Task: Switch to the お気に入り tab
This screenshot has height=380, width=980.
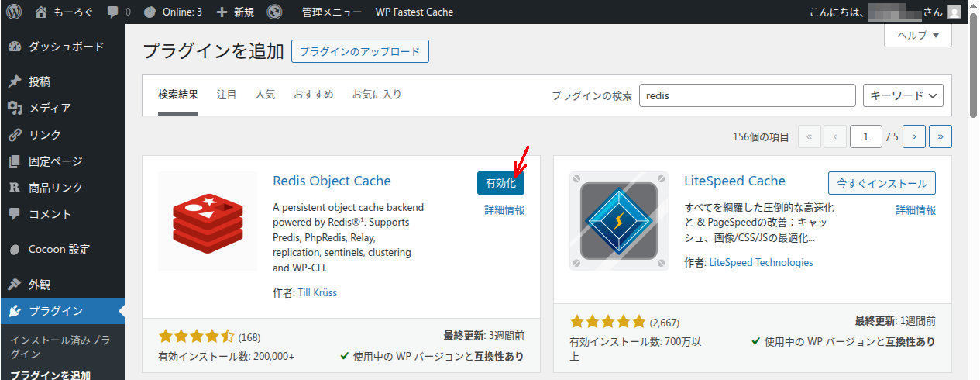Action: click(377, 95)
